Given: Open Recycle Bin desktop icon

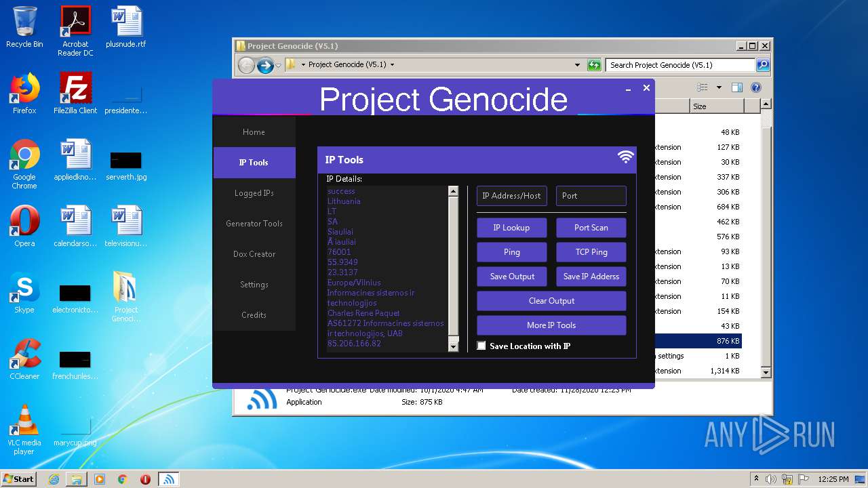Looking at the screenshot, I should pyautogui.click(x=24, y=27).
